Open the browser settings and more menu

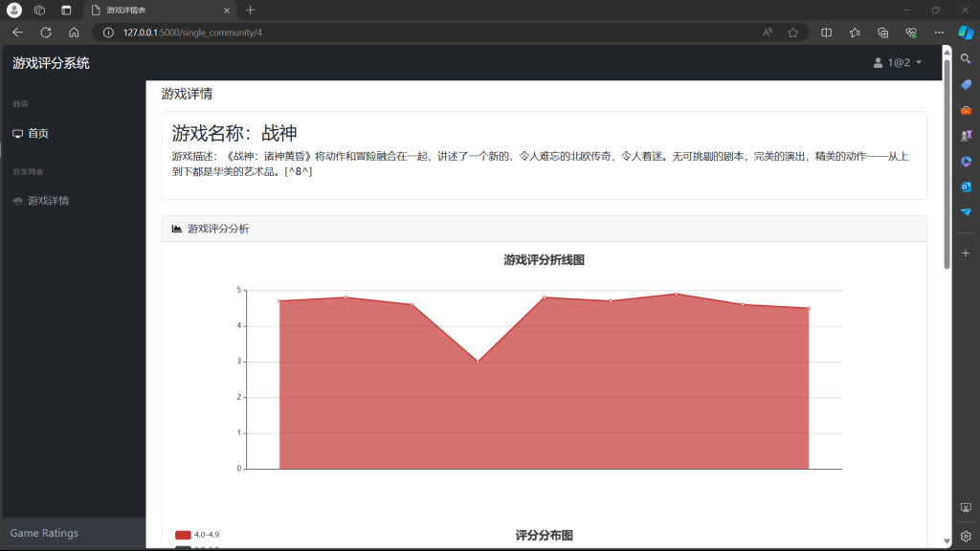(938, 32)
